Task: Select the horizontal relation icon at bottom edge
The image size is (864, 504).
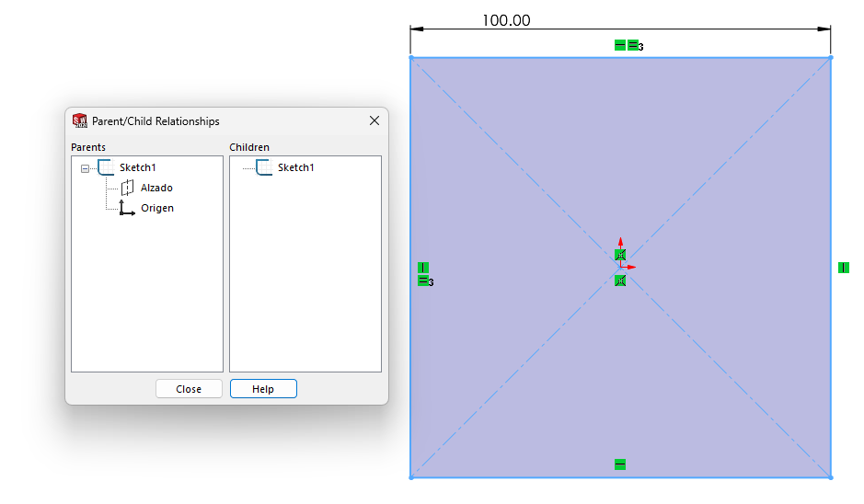Action: [x=620, y=464]
